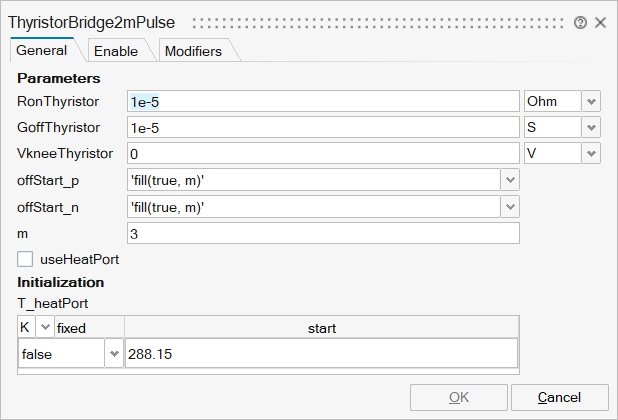Edit the T_heatPort start value 288.15
Viewport: 618px width, 420px height.
[320, 354]
